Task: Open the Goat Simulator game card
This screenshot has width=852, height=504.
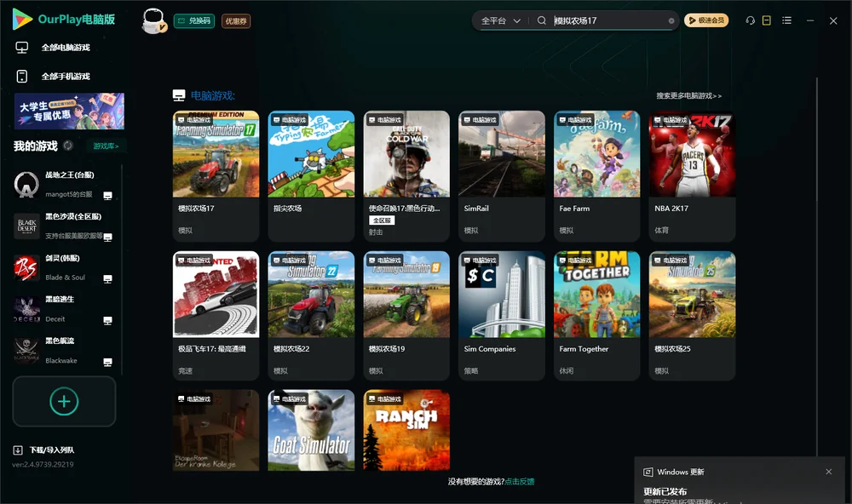Action: [311, 430]
